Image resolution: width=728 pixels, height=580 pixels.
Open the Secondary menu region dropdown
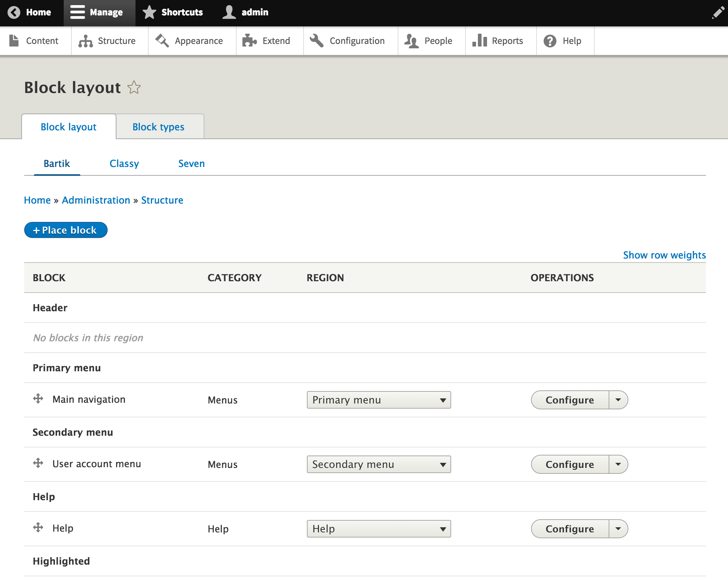point(379,464)
